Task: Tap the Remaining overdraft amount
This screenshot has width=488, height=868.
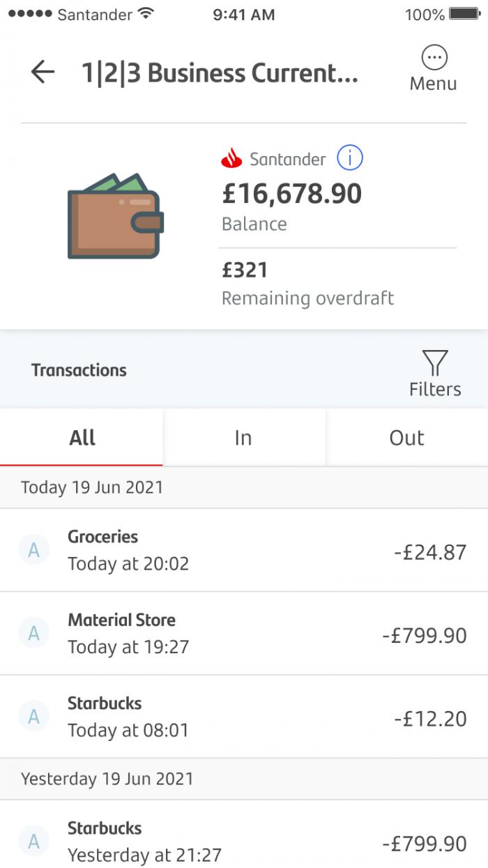Action: coord(240,272)
